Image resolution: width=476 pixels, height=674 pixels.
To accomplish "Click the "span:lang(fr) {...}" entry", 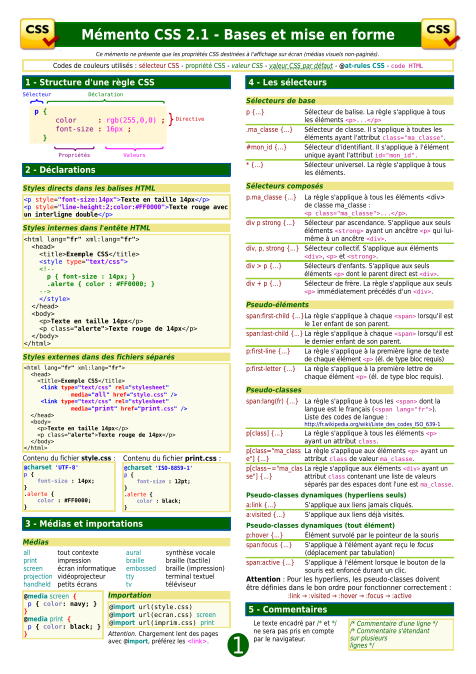I will pyautogui.click(x=272, y=401).
